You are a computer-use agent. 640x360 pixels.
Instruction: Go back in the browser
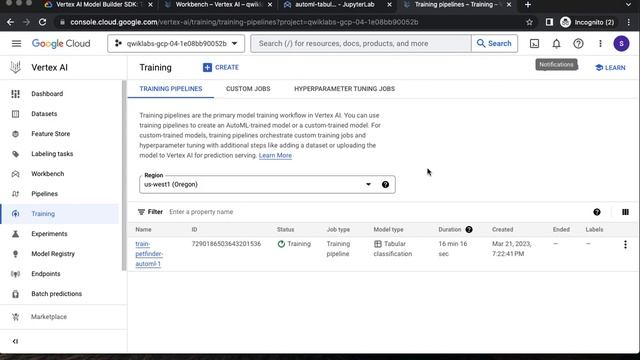(11, 22)
